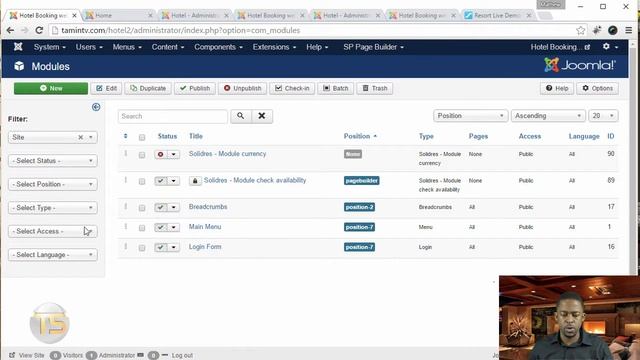Click the Joomla logo icon in the top menu
The width and height of the screenshot is (640, 360).
[x=18, y=47]
